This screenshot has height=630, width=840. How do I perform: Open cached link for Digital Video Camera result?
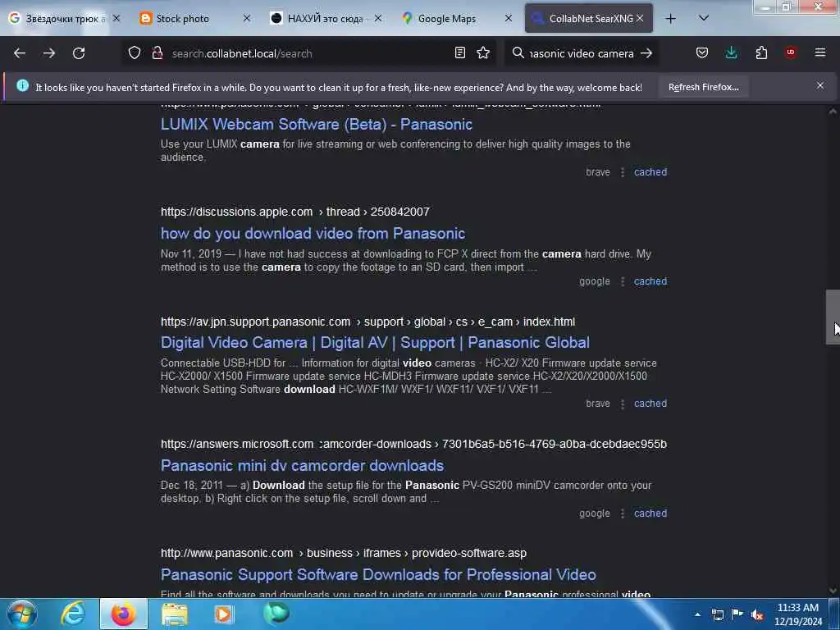coord(651,404)
